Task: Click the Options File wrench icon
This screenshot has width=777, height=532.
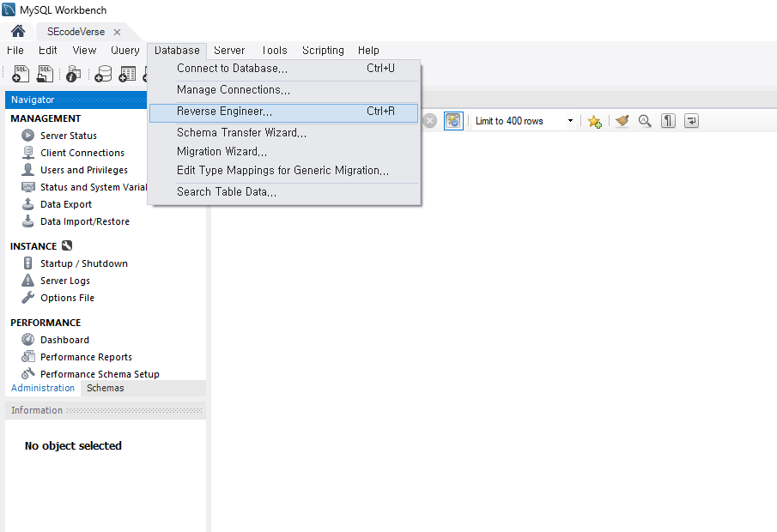Action: click(27, 298)
